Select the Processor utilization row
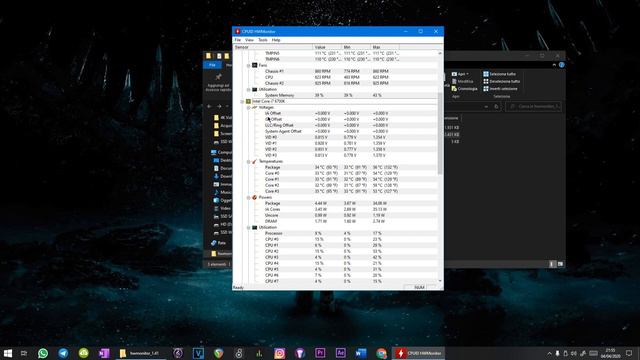 tap(335, 233)
